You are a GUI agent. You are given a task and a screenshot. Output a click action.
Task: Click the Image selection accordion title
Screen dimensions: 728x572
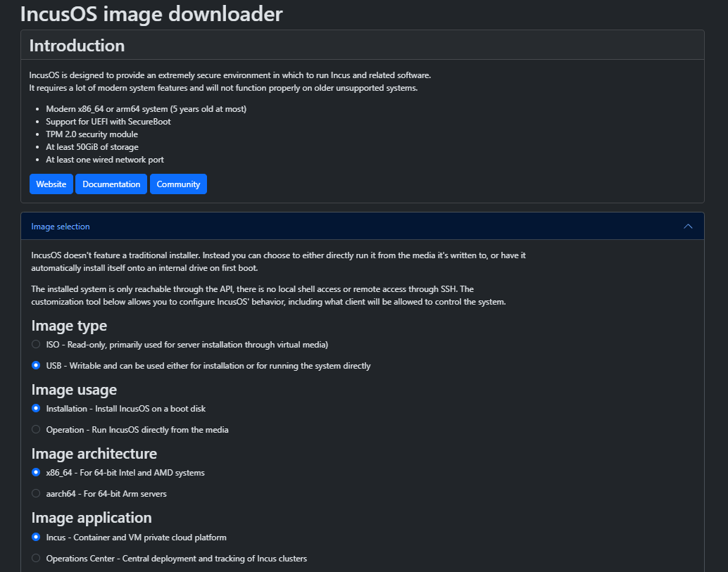[x=61, y=227]
